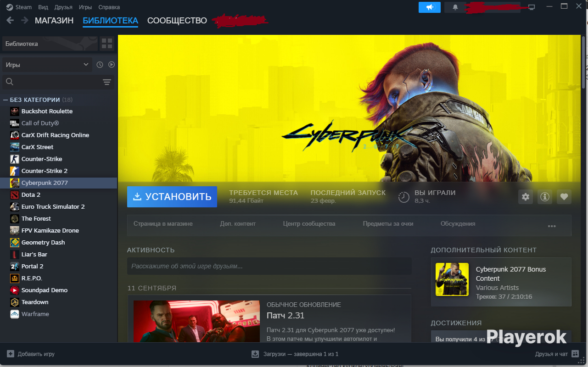The width and height of the screenshot is (588, 367).
Task: Switch to the БИБЛИОТЕКА tab
Action: [x=110, y=21]
